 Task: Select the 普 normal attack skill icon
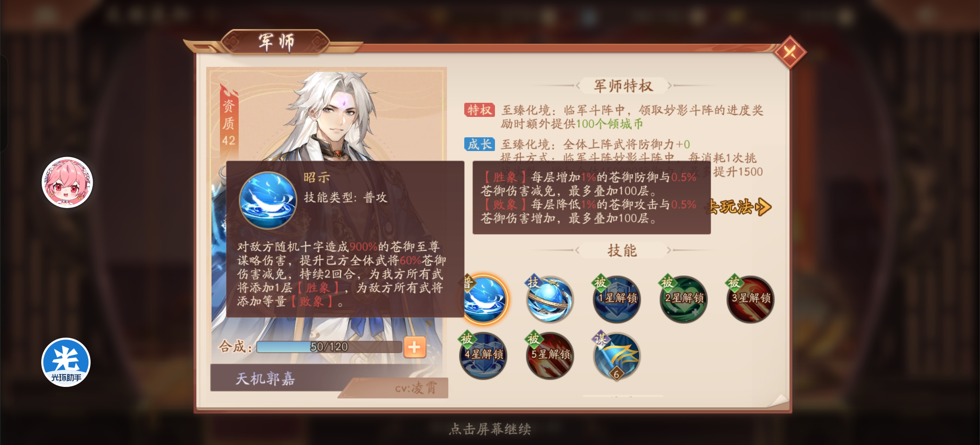(484, 299)
